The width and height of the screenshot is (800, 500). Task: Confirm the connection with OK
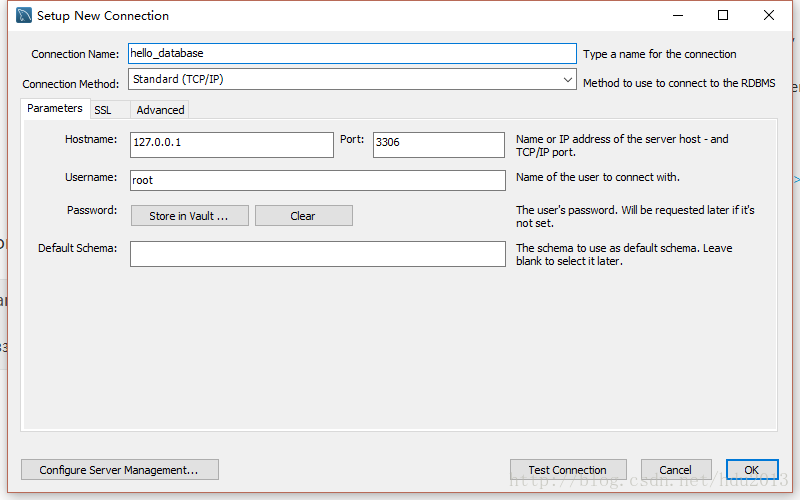pos(752,469)
